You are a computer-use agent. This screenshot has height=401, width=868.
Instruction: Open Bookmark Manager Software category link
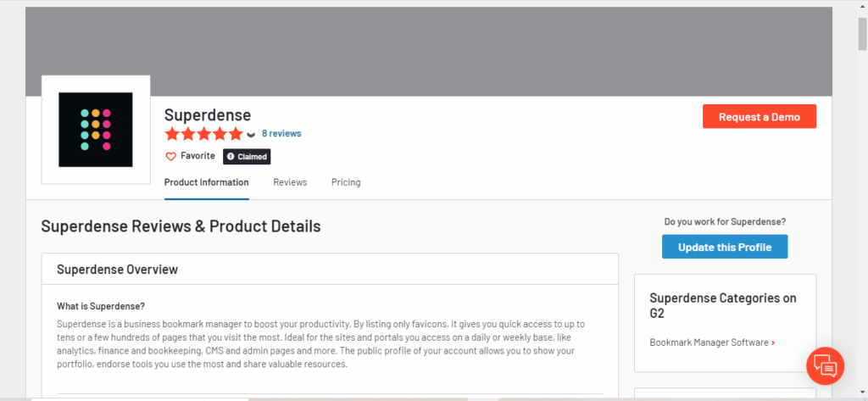(709, 343)
